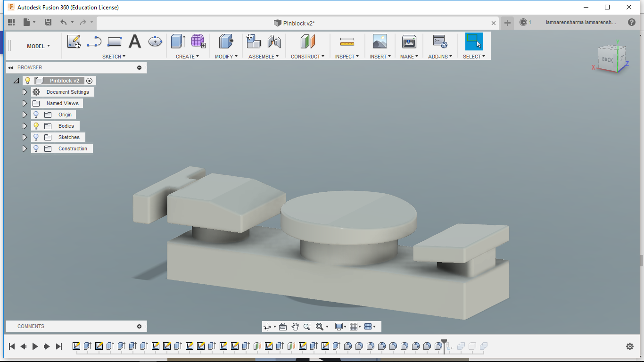The width and height of the screenshot is (644, 362).
Task: Toggle visibility lightbulb of Pinblock v2
Action: [x=28, y=81]
